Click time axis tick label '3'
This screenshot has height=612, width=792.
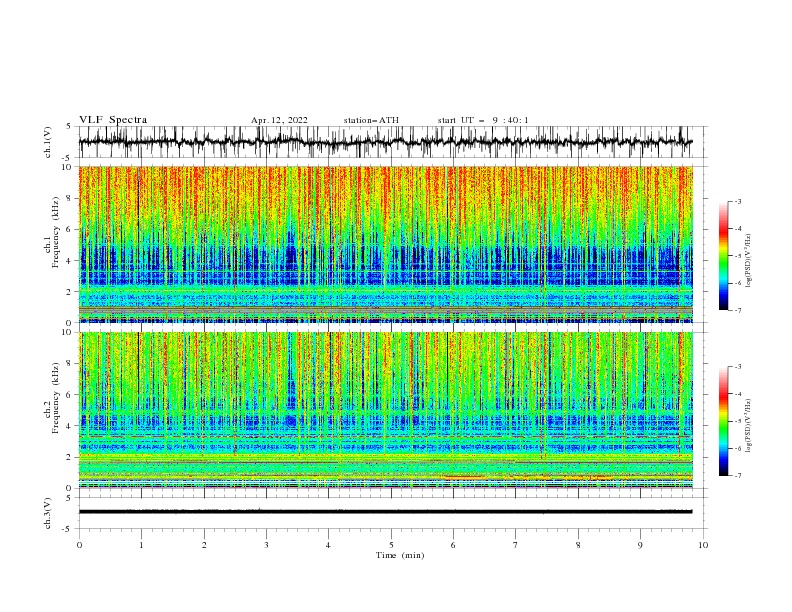click(x=266, y=545)
